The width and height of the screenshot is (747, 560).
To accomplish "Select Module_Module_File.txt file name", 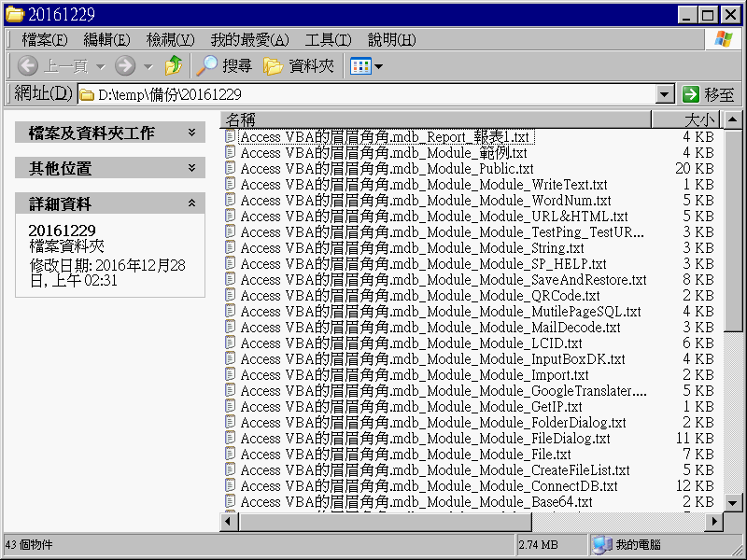I will 406,455.
